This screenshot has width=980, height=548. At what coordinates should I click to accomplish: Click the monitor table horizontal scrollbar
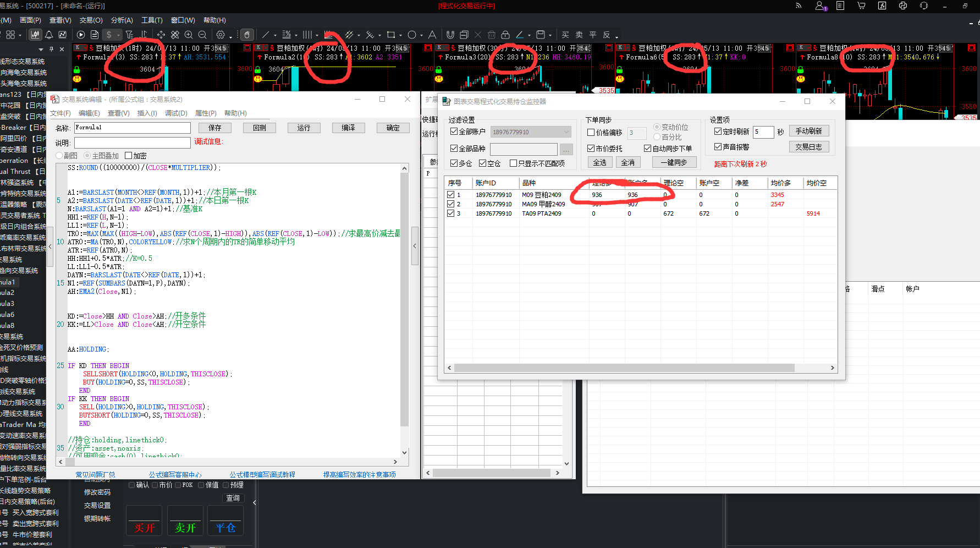624,368
